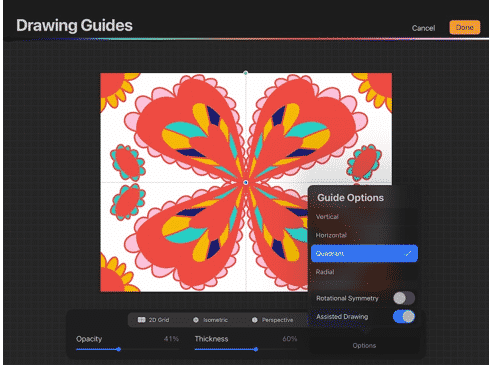Image resolution: width=497 pixels, height=365 pixels.
Task: Click the 41% opacity value
Action: [x=171, y=339]
